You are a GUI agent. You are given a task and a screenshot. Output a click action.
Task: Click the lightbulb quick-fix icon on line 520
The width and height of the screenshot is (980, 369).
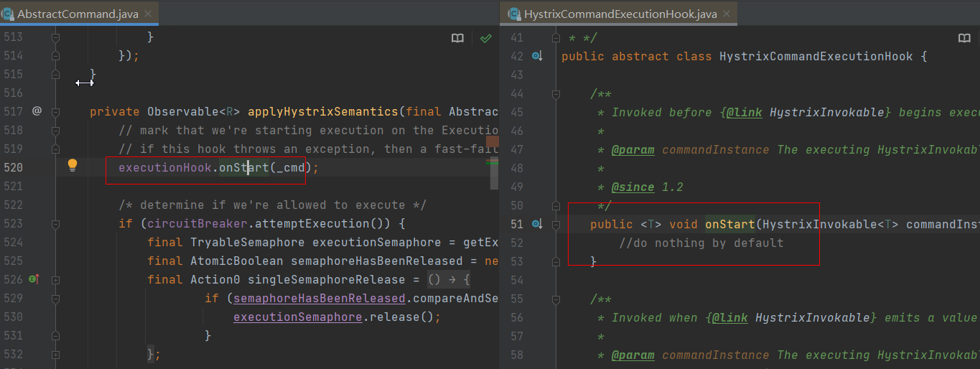72,166
